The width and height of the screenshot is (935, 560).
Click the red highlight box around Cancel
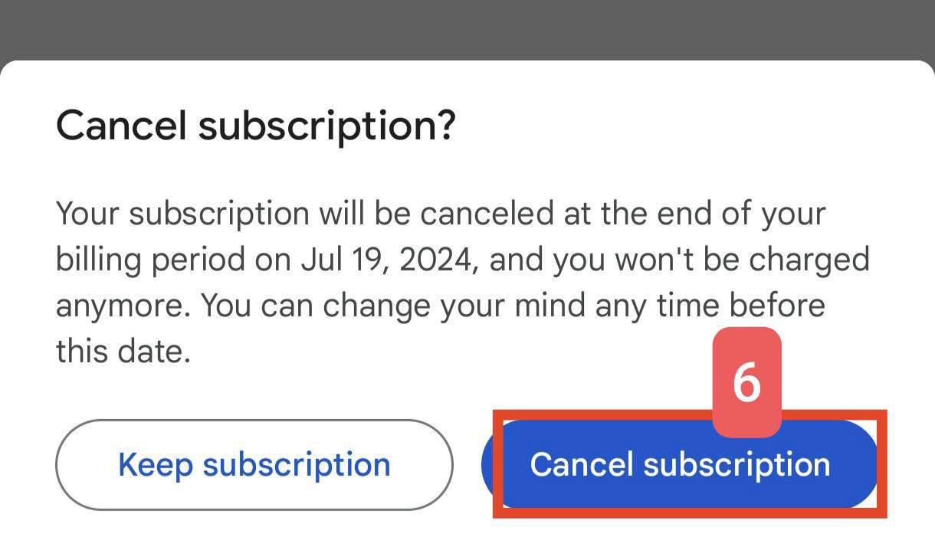coord(690,464)
